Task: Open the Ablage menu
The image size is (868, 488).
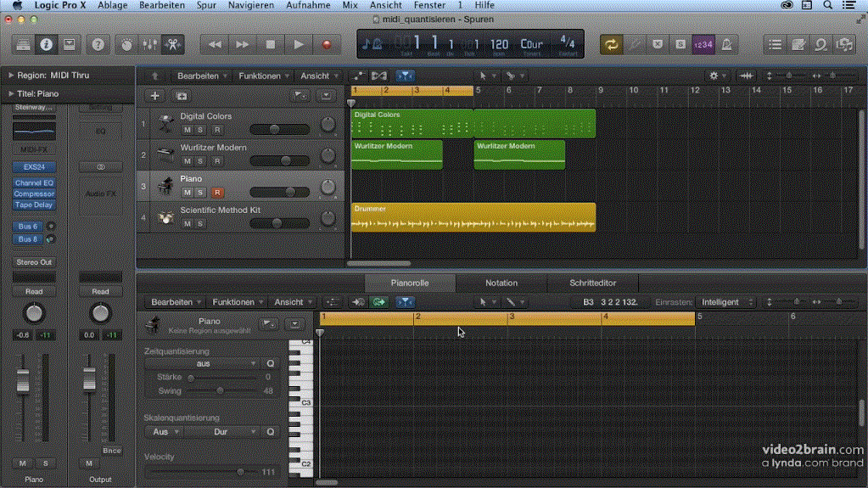Action: coord(112,5)
